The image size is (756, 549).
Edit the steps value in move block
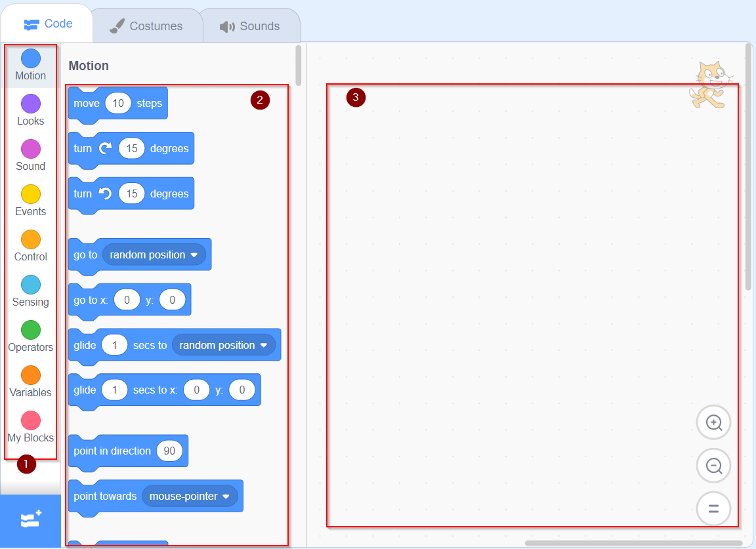tap(118, 103)
